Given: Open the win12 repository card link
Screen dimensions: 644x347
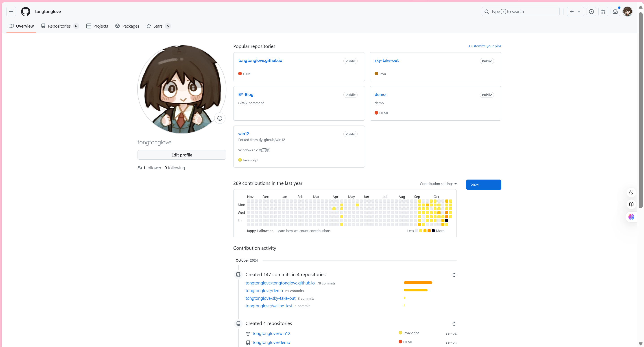Looking at the screenshot, I should coord(244,134).
